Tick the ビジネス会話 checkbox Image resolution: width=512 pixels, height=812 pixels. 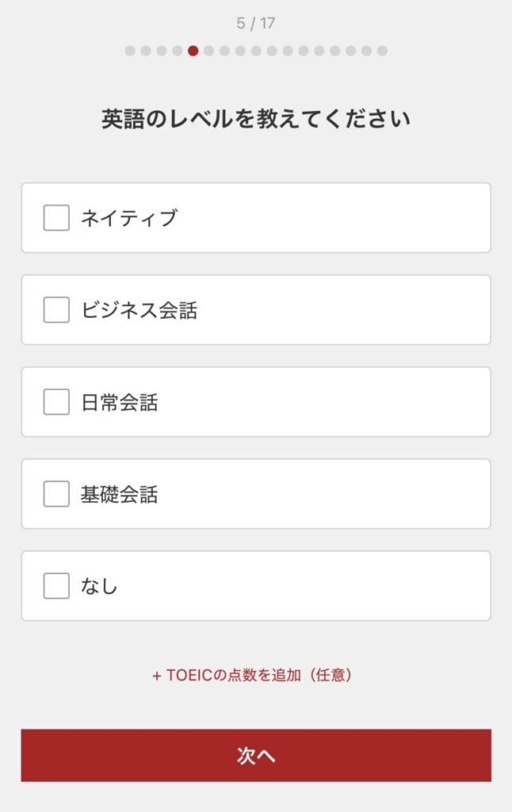tap(56, 310)
